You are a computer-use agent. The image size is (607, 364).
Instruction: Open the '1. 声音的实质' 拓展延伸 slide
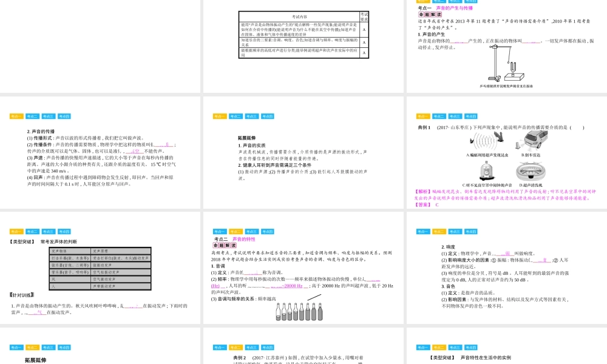pyautogui.click(x=303, y=152)
